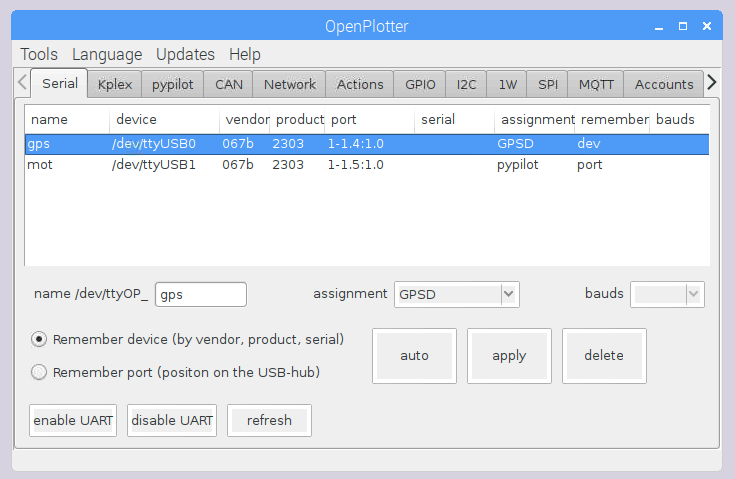Viewport: 735px width, 479px height.
Task: Switch to the GPIO tab
Action: pyautogui.click(x=420, y=84)
